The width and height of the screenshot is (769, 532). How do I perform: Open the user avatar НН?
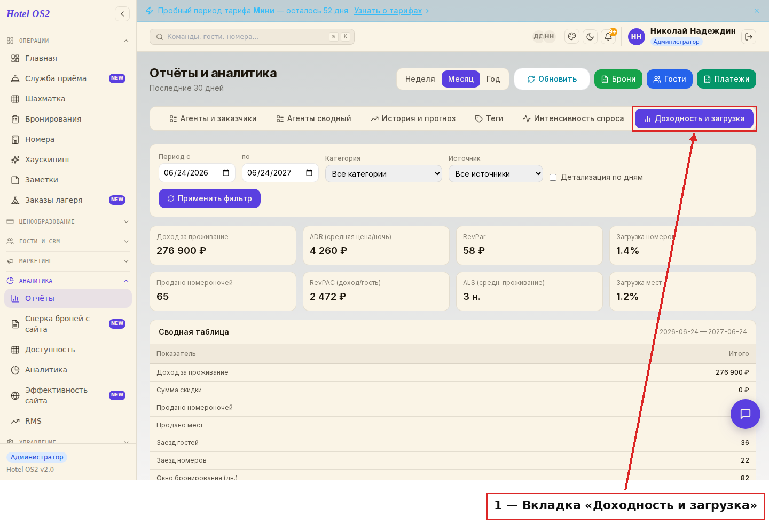[636, 37]
